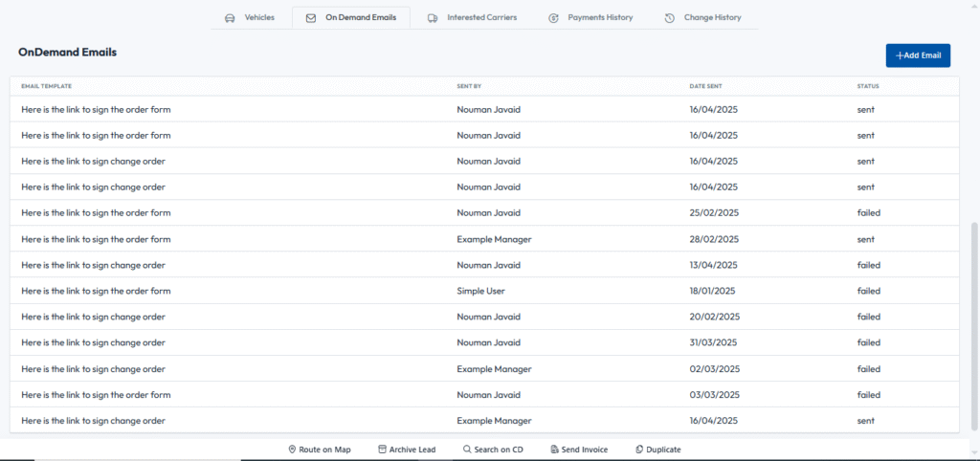Select the date 20/02/2025

tap(715, 317)
